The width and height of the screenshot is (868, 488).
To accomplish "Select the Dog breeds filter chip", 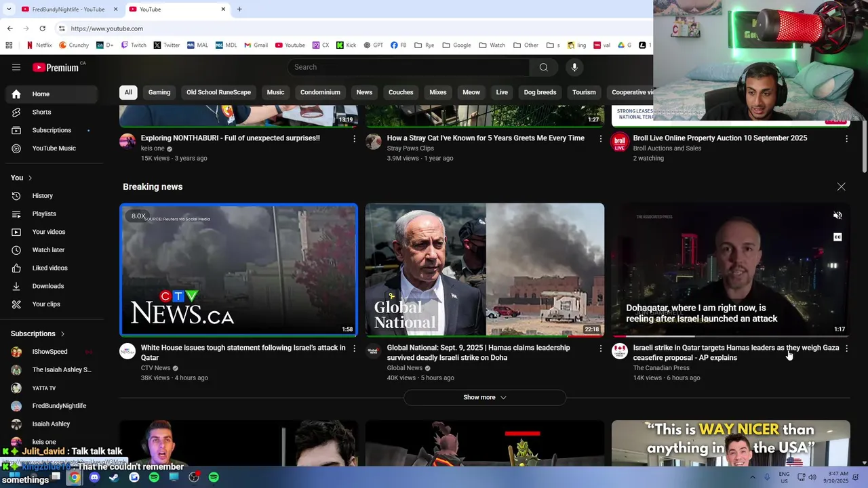I will click(x=540, y=92).
